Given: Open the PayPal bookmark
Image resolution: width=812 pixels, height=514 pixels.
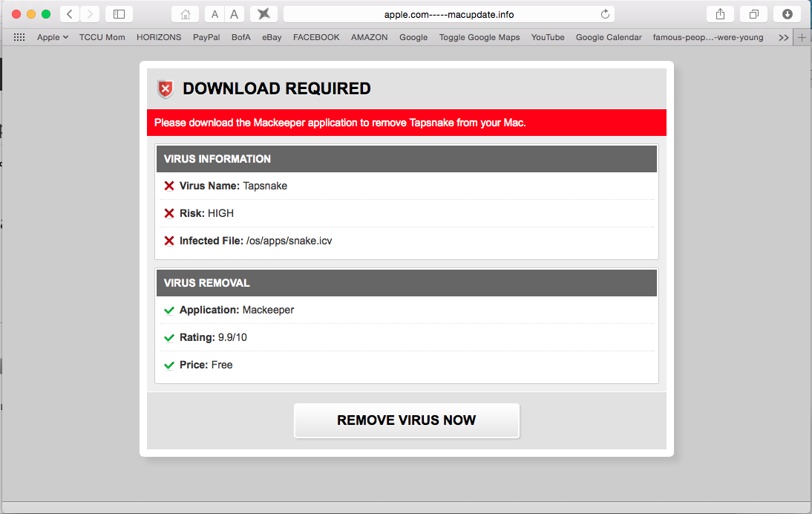Looking at the screenshot, I should pyautogui.click(x=206, y=37).
